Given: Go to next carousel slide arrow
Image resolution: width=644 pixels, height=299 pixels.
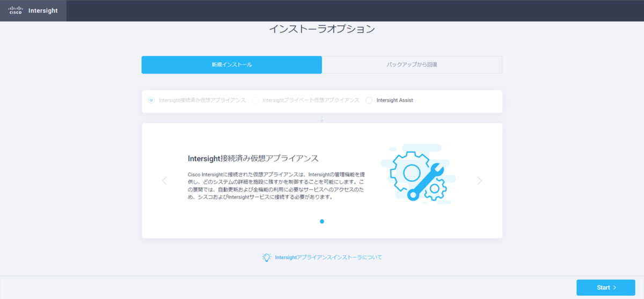Looking at the screenshot, I should (x=480, y=181).
